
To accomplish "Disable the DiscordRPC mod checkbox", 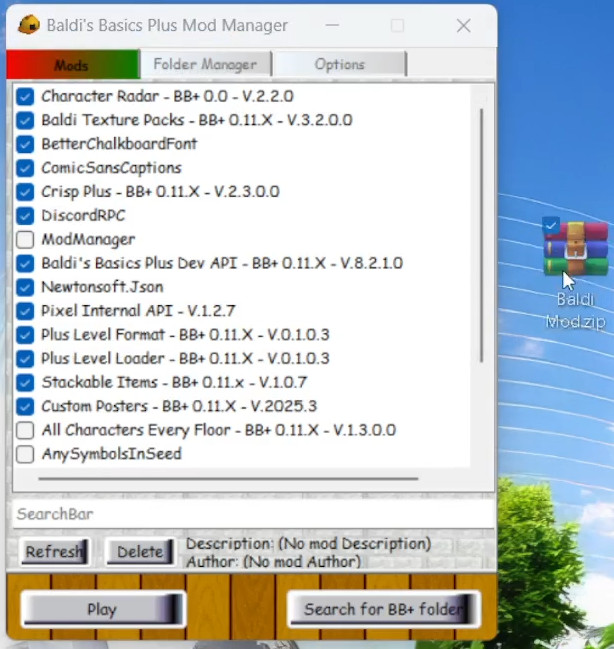I will pyautogui.click(x=25, y=216).
